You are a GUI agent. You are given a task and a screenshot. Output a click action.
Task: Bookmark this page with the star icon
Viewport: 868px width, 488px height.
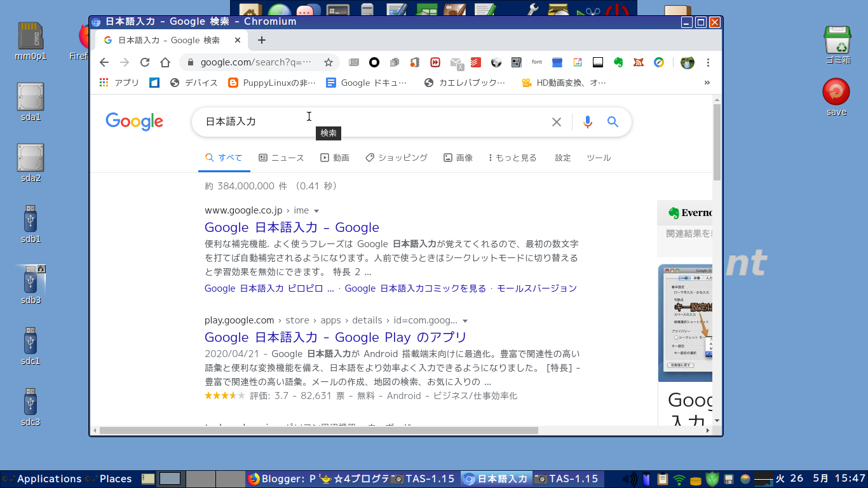329,62
